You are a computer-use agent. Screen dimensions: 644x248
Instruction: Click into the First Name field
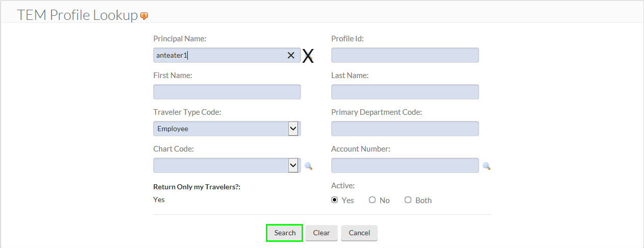click(227, 92)
